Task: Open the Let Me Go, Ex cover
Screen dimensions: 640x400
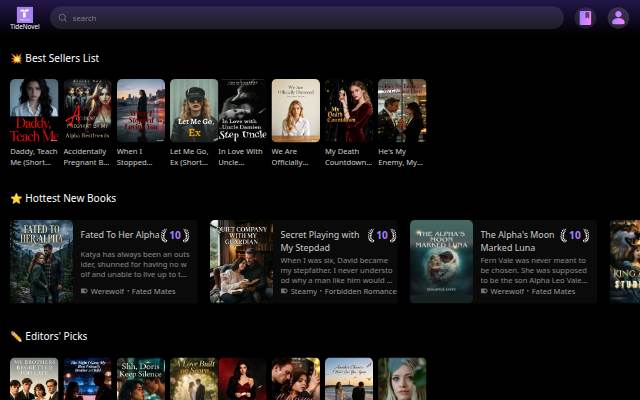Action: point(194,111)
